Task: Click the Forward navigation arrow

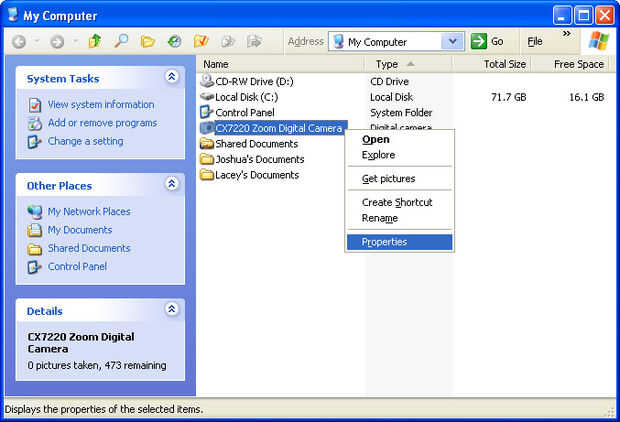Action: [57, 42]
